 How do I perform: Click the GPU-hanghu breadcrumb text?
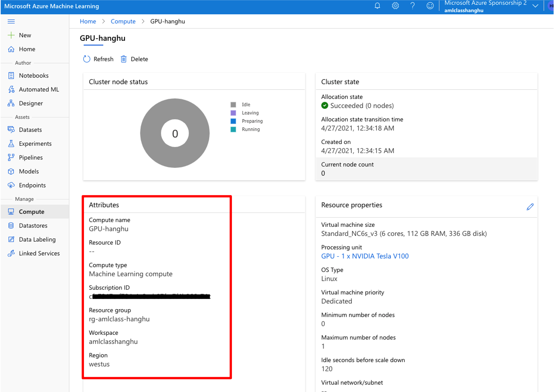168,22
